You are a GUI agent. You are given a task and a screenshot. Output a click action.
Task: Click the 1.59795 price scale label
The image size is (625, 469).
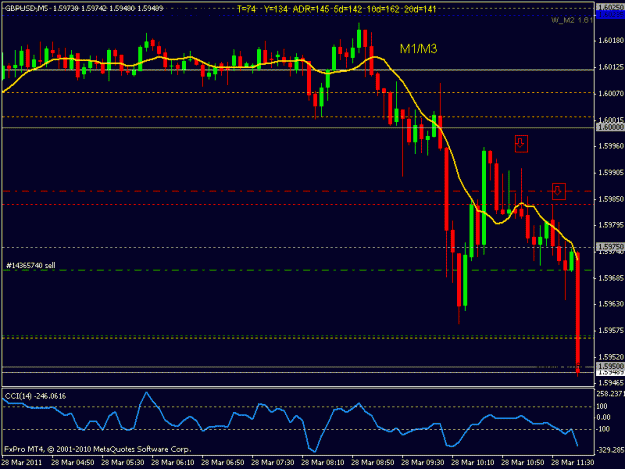click(611, 225)
